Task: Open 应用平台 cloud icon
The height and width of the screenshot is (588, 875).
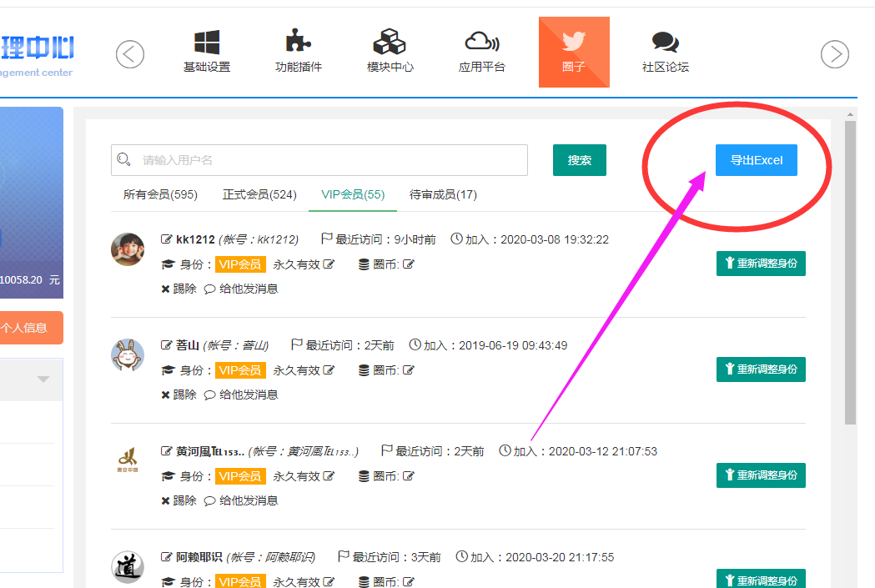Action: 481,42
